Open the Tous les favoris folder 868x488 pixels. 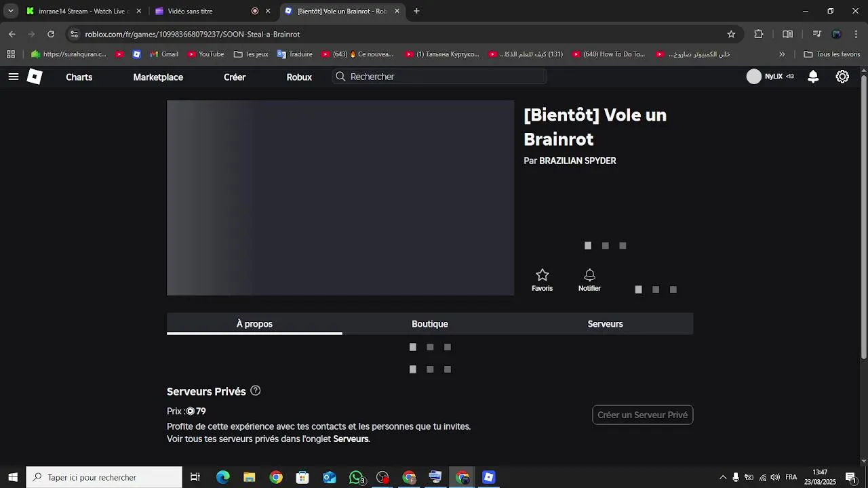831,54
